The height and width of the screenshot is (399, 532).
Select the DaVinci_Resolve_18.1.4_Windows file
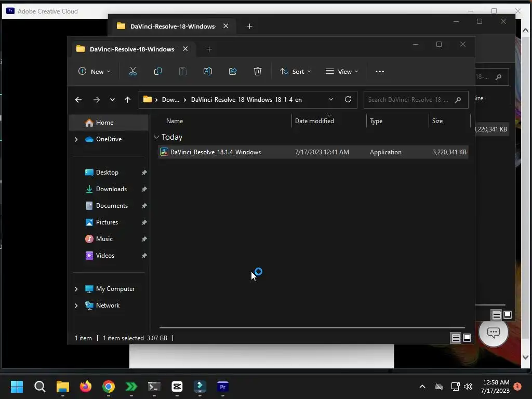[x=313, y=152]
